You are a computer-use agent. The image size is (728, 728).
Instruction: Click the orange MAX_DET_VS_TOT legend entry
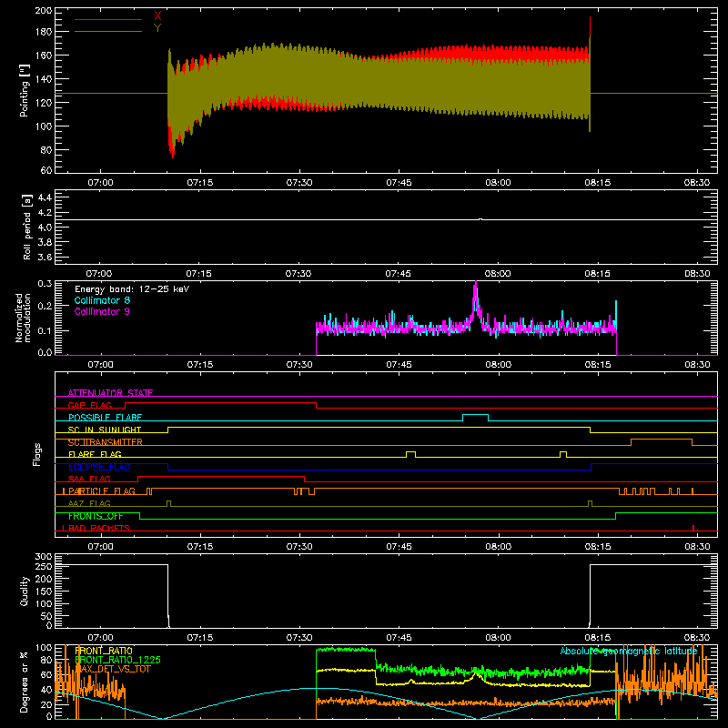click(112, 669)
